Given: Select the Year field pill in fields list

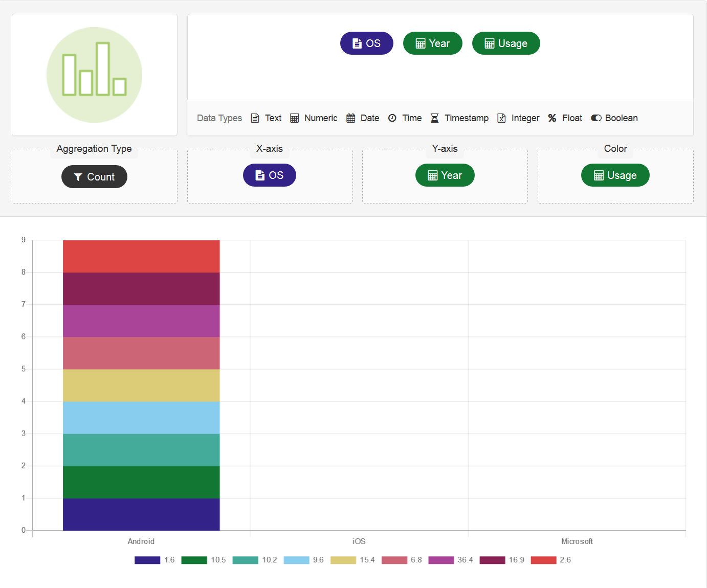Looking at the screenshot, I should click(x=433, y=43).
